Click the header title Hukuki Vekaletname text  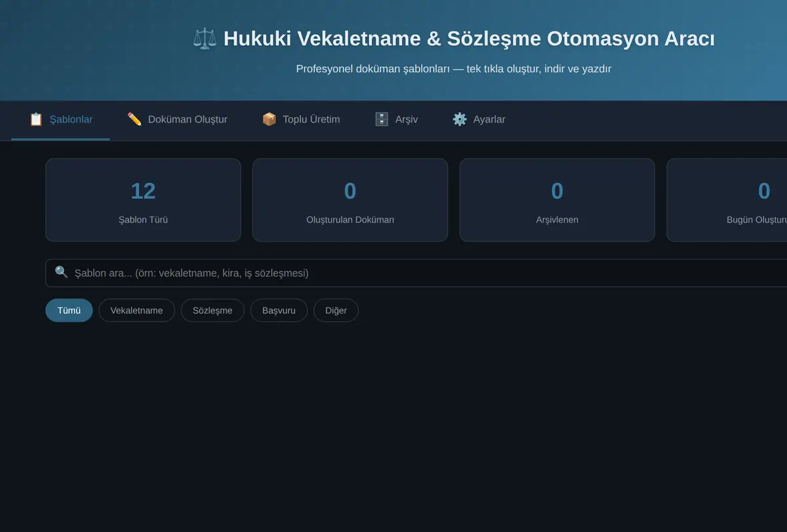323,39
